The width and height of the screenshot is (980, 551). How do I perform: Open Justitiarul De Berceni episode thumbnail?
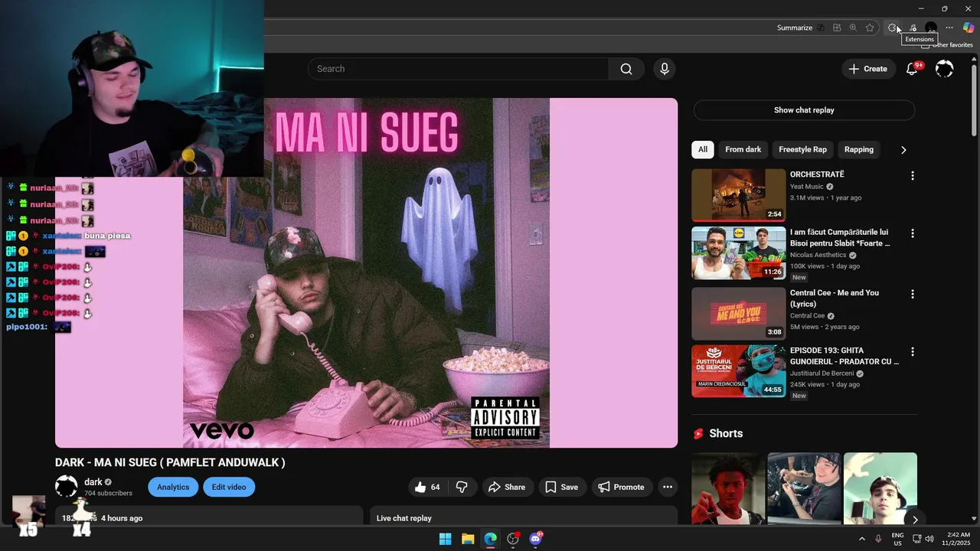point(738,371)
